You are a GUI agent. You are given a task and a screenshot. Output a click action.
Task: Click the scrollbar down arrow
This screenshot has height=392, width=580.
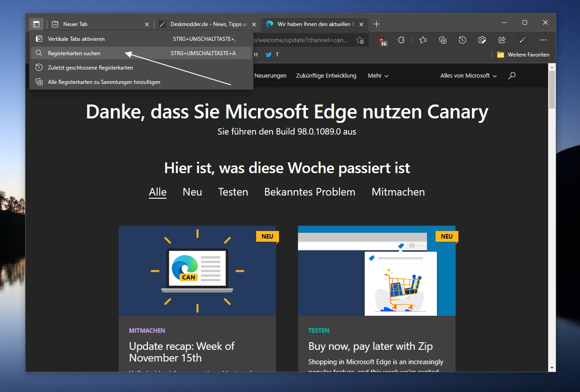click(552, 368)
